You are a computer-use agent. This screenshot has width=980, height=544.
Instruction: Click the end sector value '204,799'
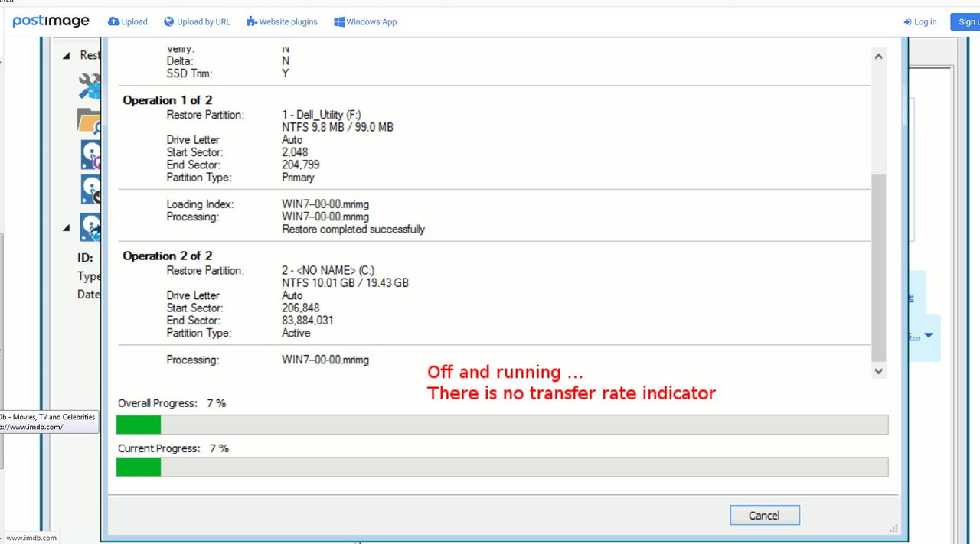(x=300, y=165)
